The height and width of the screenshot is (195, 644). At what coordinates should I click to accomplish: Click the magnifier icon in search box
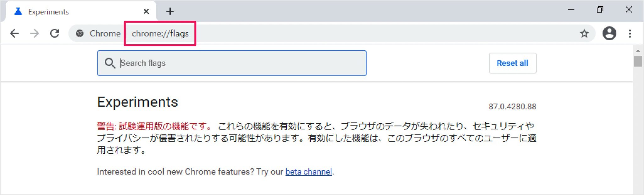[x=110, y=63]
